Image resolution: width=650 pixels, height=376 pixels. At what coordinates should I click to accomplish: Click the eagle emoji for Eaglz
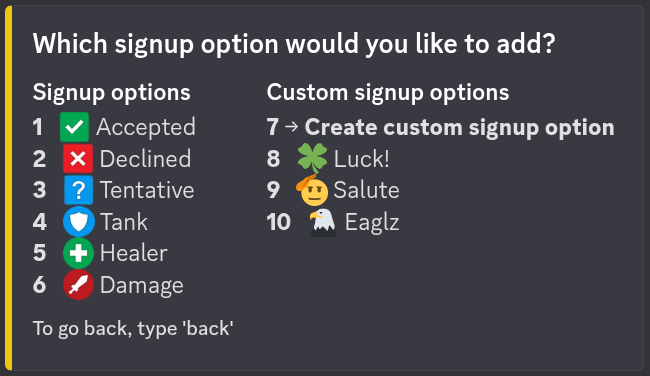point(323,222)
